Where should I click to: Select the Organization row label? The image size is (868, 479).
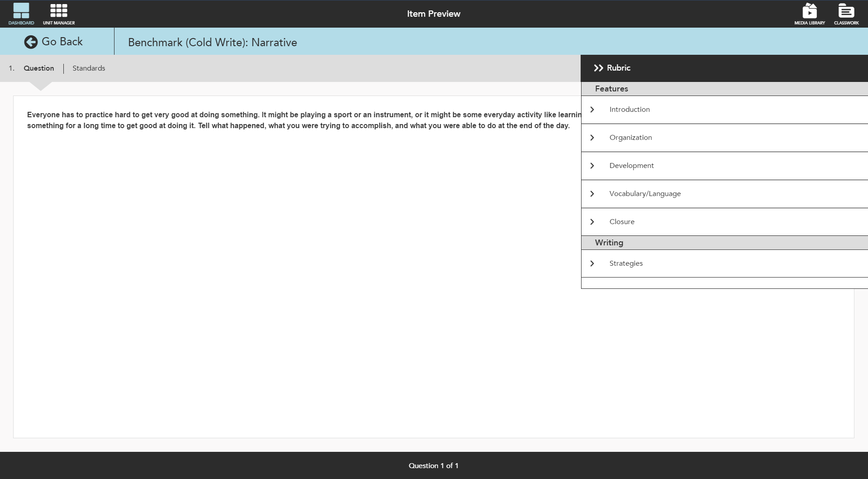pos(630,138)
